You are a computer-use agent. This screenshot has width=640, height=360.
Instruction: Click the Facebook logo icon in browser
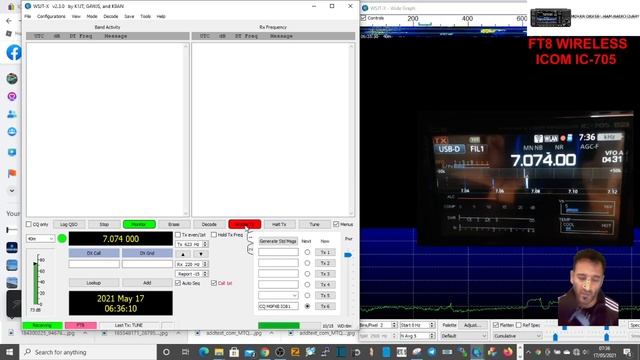coord(14,53)
